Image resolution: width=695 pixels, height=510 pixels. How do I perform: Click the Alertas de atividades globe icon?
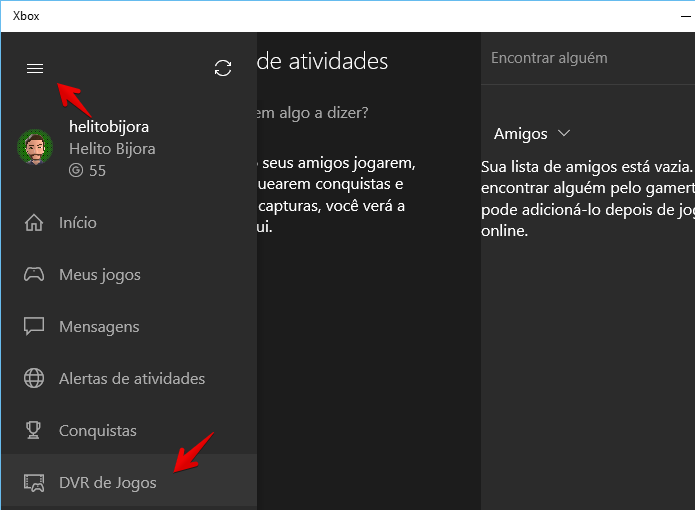[34, 378]
